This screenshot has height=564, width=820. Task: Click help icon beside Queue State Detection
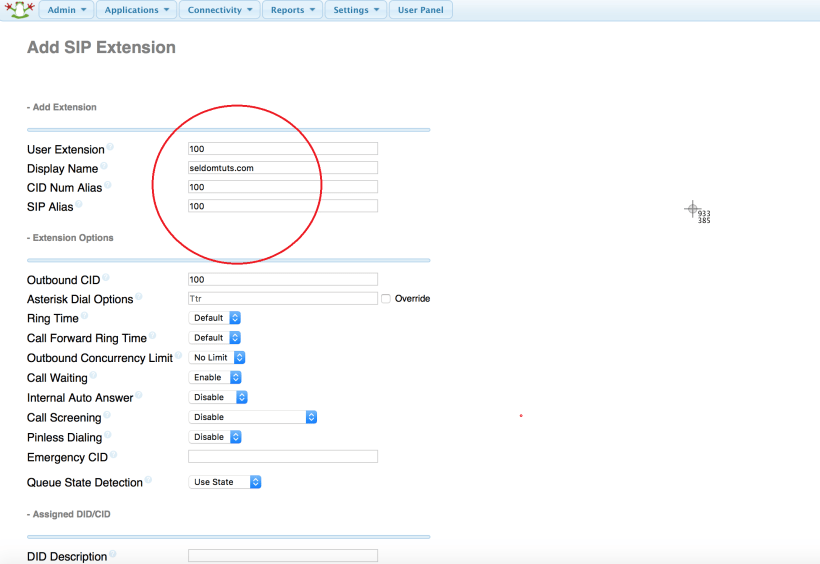[x=149, y=480]
